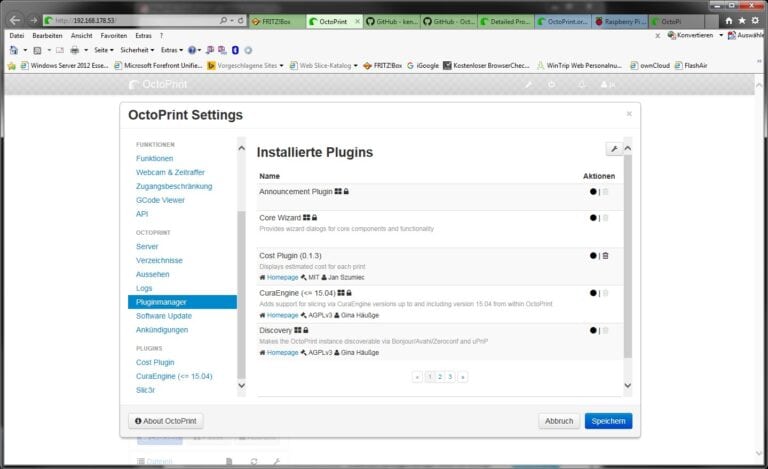768x469 pixels.
Task: Reload the page with the refresh icon
Action: point(240,21)
